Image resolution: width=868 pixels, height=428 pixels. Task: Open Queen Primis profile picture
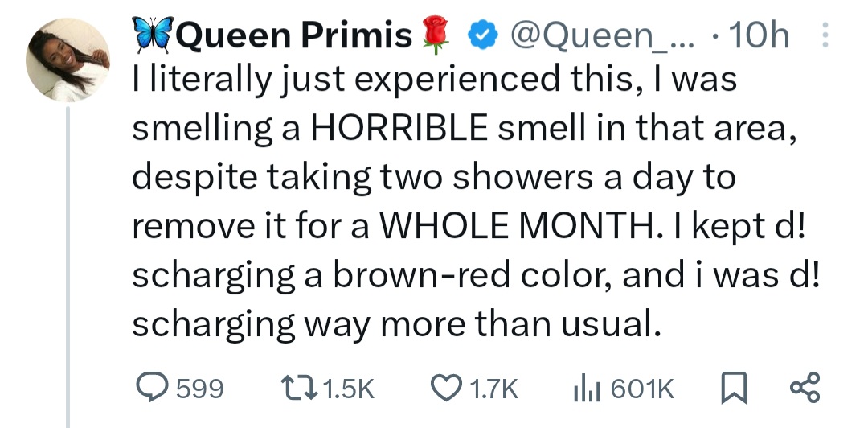tap(68, 61)
